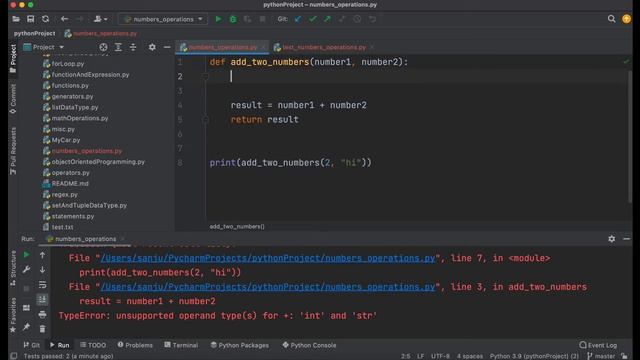
Task: Switch to numbers_operations.py editor tab
Action: coord(222,47)
